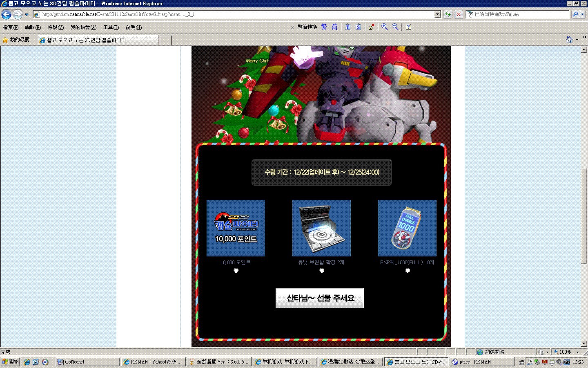The height and width of the screenshot is (368, 588).
Task: Click the 산타님~ 선물 주세요 button
Action: 320,298
